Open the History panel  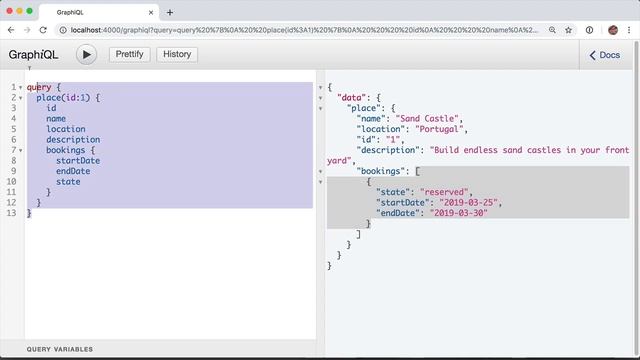pos(177,54)
